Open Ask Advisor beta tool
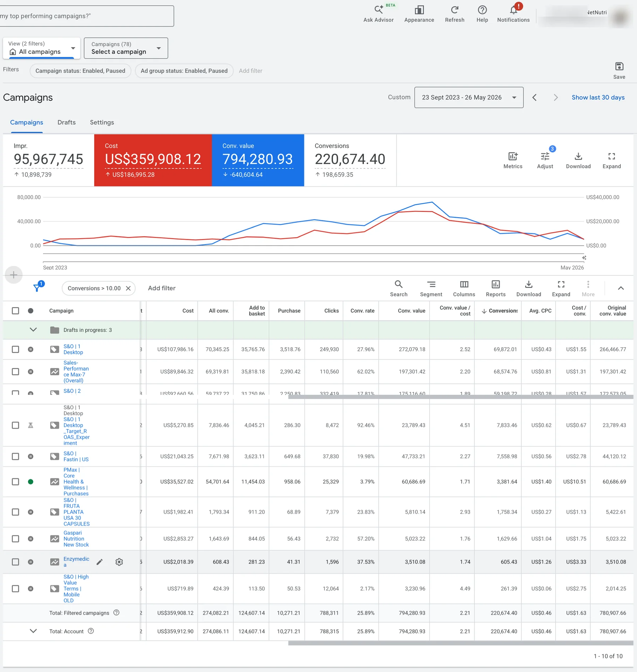 click(378, 14)
